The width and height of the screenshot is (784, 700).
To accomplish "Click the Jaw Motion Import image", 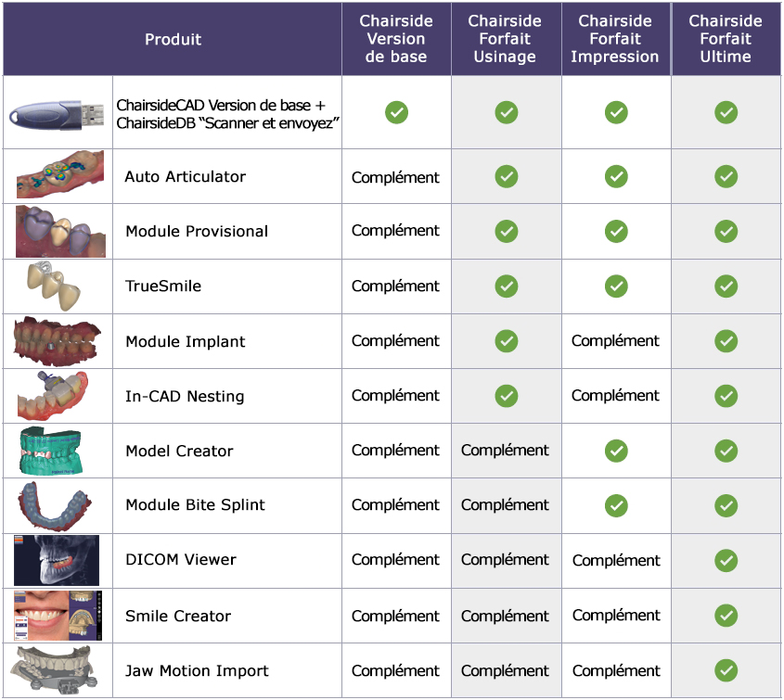I will tap(54, 670).
